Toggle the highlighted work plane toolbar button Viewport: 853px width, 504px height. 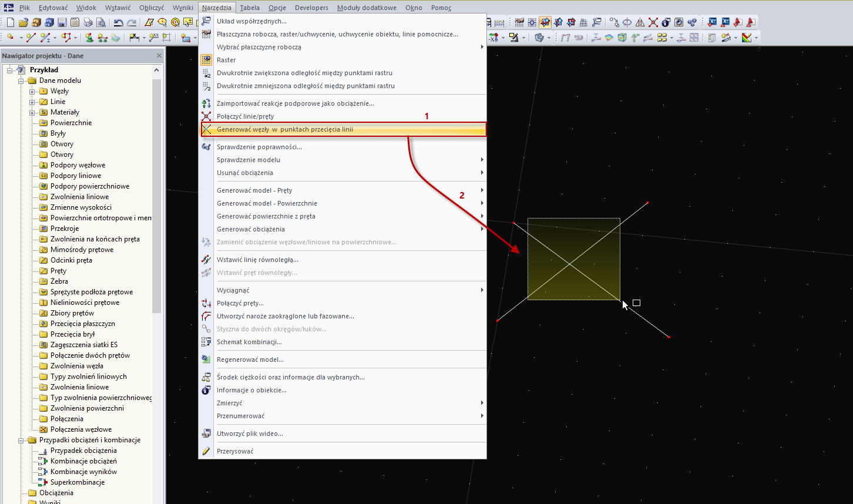point(545,22)
